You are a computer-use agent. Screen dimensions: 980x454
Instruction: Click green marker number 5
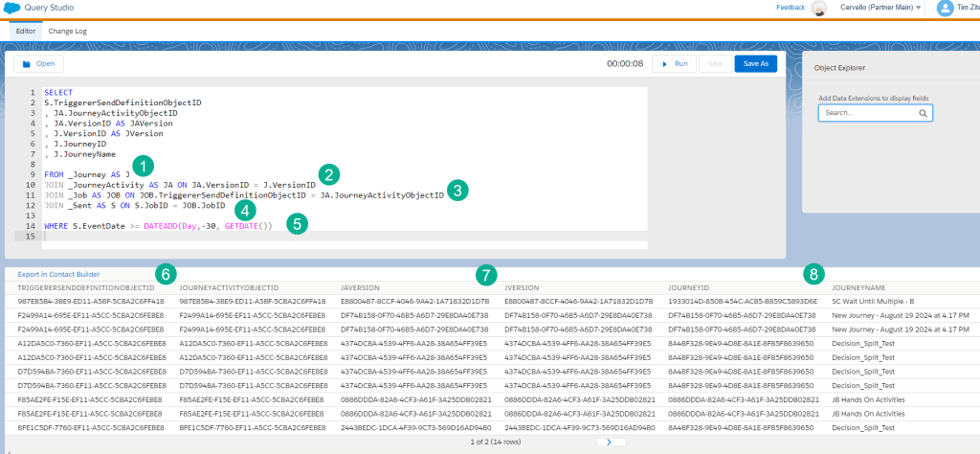pyautogui.click(x=298, y=223)
